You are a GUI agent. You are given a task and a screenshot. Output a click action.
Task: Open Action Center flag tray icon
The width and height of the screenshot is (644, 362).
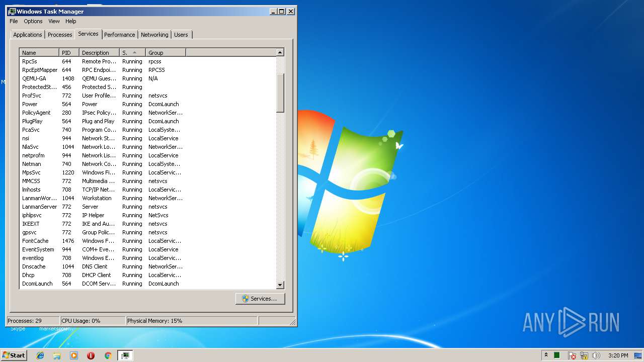(572, 355)
